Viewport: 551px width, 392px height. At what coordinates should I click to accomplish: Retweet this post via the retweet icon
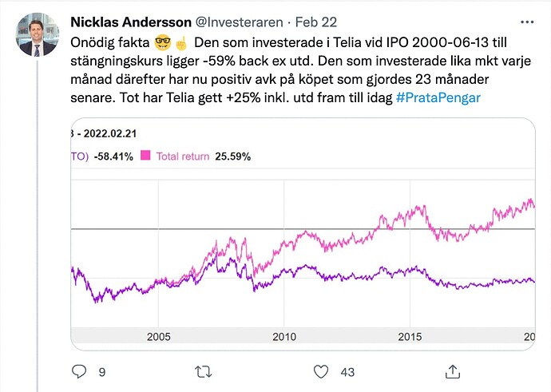coord(204,371)
